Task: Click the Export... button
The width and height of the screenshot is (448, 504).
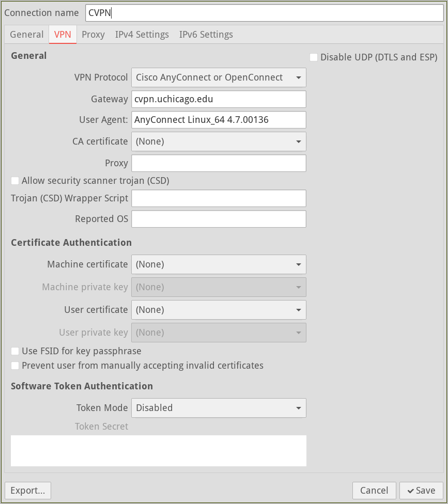Action: tap(28, 491)
